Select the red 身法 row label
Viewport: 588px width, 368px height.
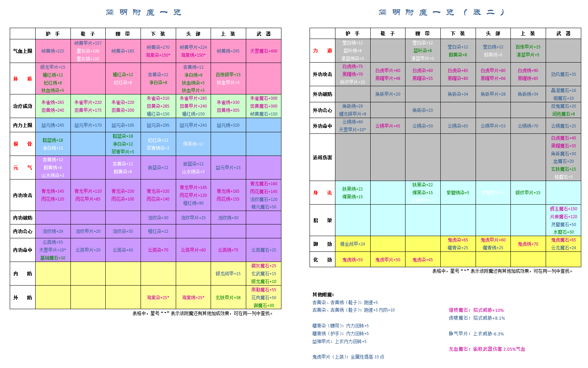click(322, 193)
